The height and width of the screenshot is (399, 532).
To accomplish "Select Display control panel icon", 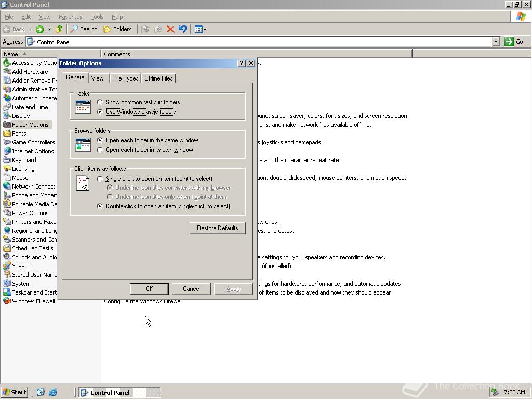I will coord(7,116).
